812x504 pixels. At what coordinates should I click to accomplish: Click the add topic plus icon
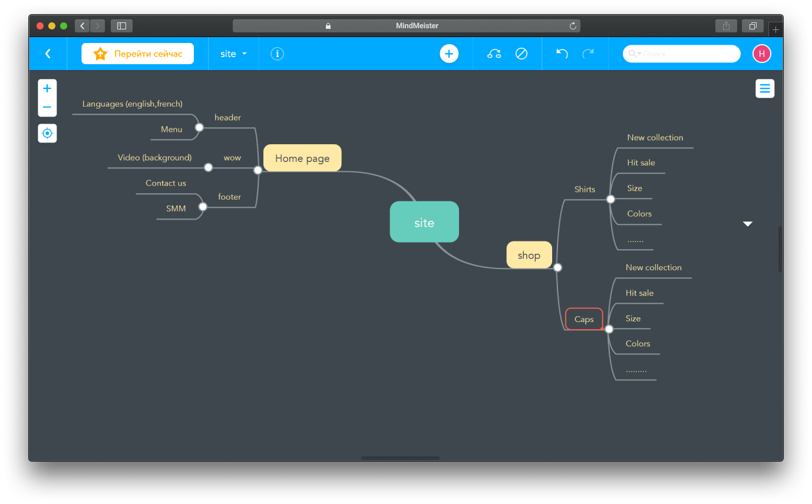click(449, 54)
